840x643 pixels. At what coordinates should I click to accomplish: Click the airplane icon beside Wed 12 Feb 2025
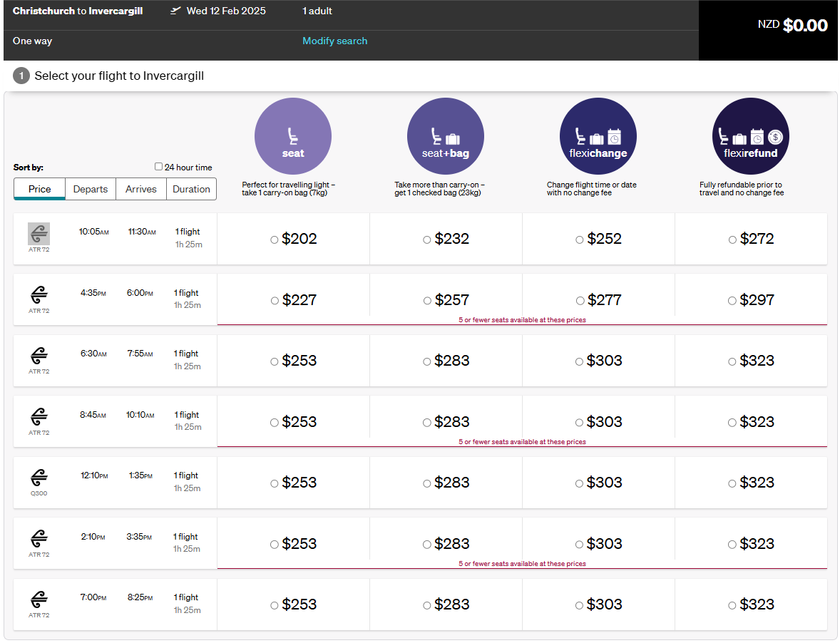[175, 11]
